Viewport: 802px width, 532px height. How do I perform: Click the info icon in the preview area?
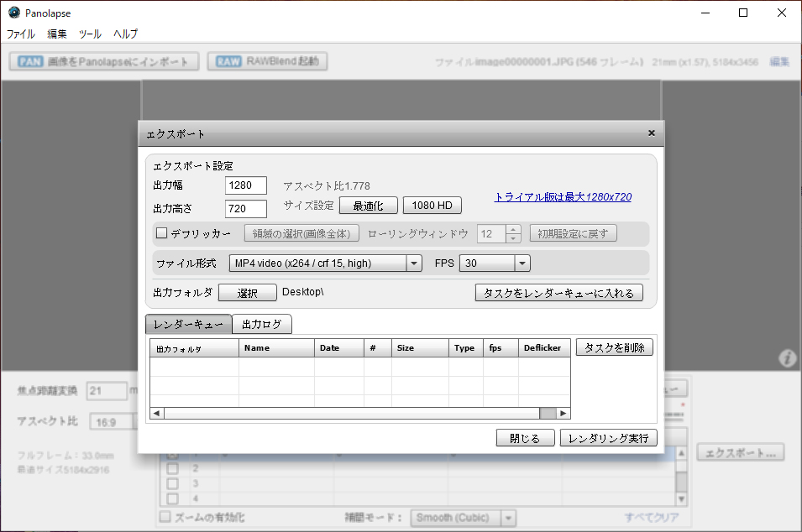(x=787, y=358)
